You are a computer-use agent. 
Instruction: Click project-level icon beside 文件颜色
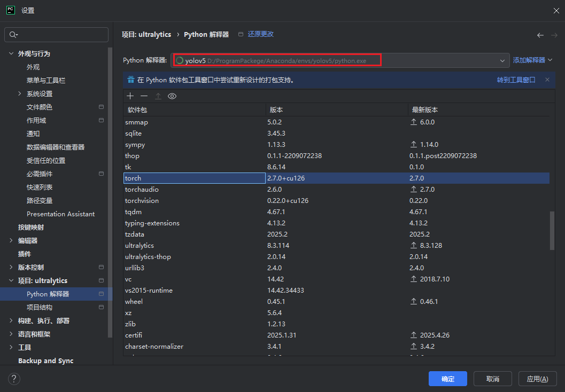(101, 107)
